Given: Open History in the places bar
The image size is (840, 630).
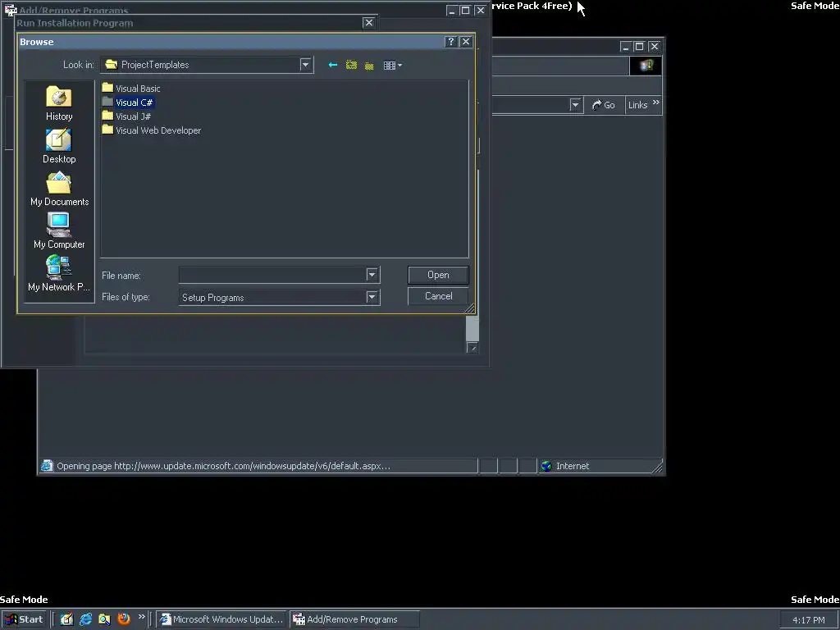Looking at the screenshot, I should pyautogui.click(x=59, y=103).
